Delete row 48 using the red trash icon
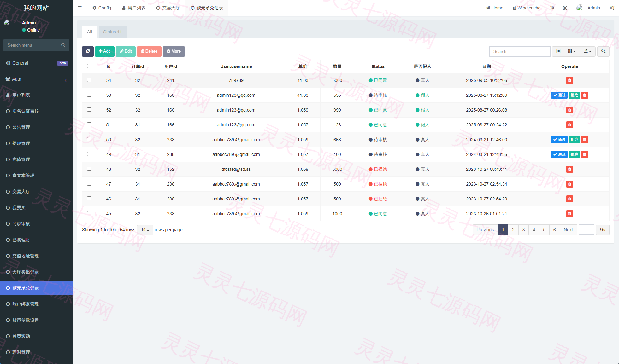The image size is (619, 364). point(569,169)
